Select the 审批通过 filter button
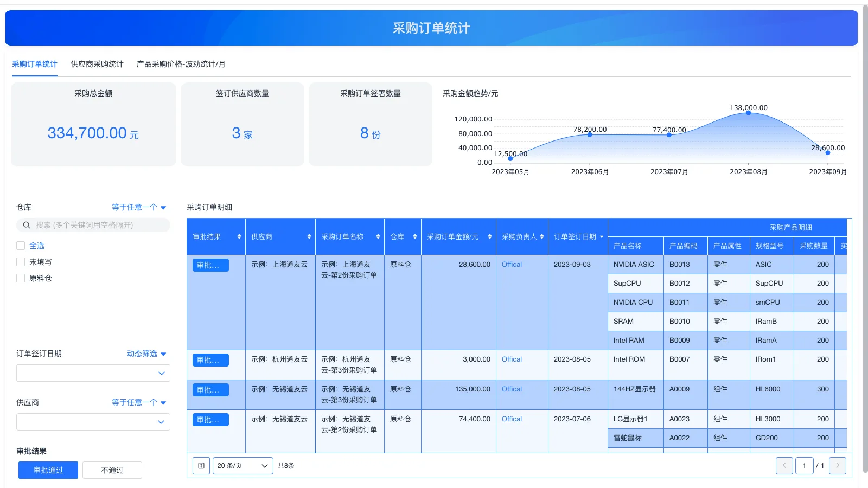868x488 pixels. pyautogui.click(x=48, y=470)
